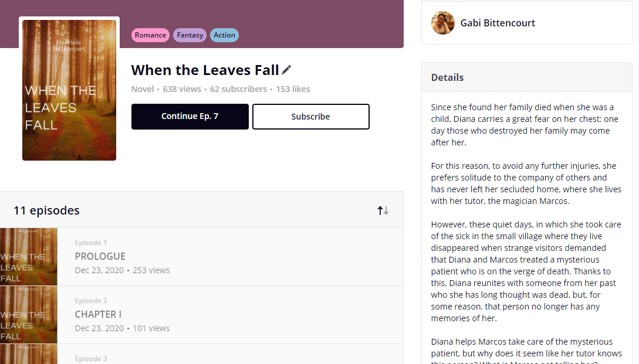Open the CHAPTER I episode title
This screenshot has height=364, width=639.
[x=98, y=314]
